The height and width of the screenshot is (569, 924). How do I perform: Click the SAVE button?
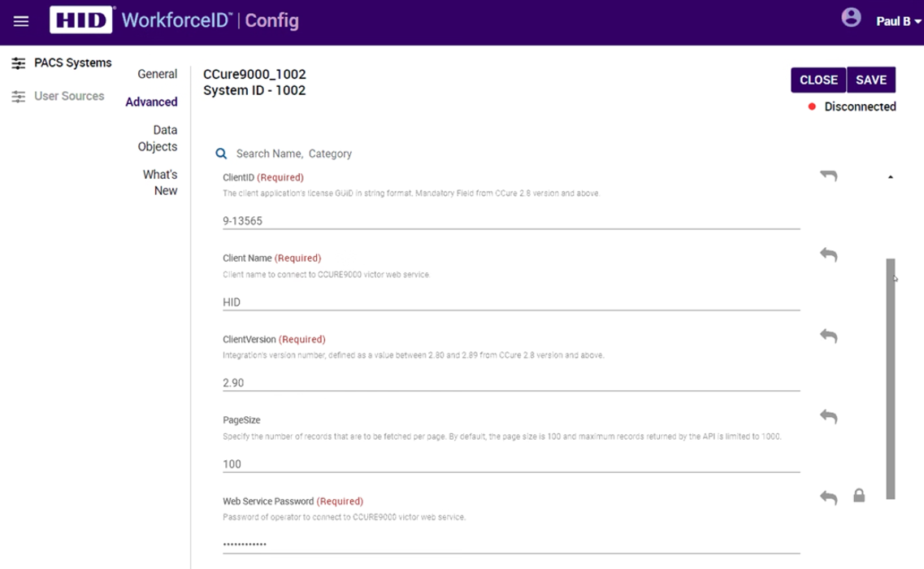tap(871, 80)
